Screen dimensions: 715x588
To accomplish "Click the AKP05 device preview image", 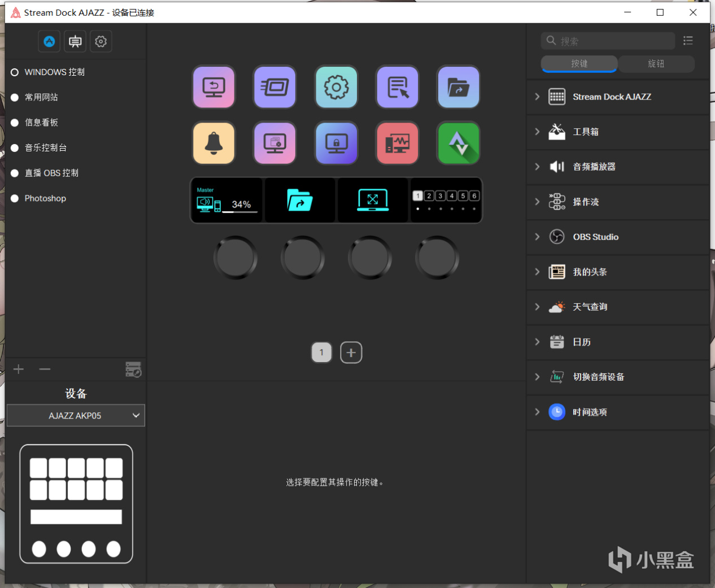I will coord(76,504).
